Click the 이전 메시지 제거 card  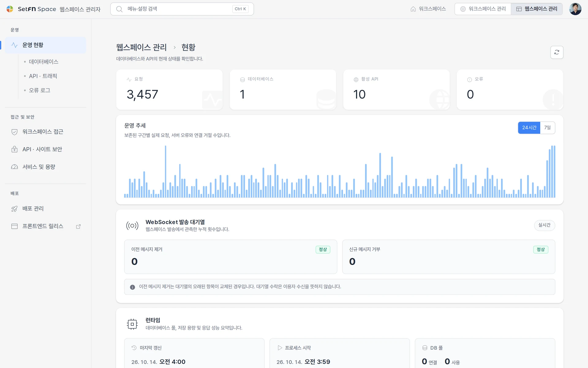click(231, 257)
